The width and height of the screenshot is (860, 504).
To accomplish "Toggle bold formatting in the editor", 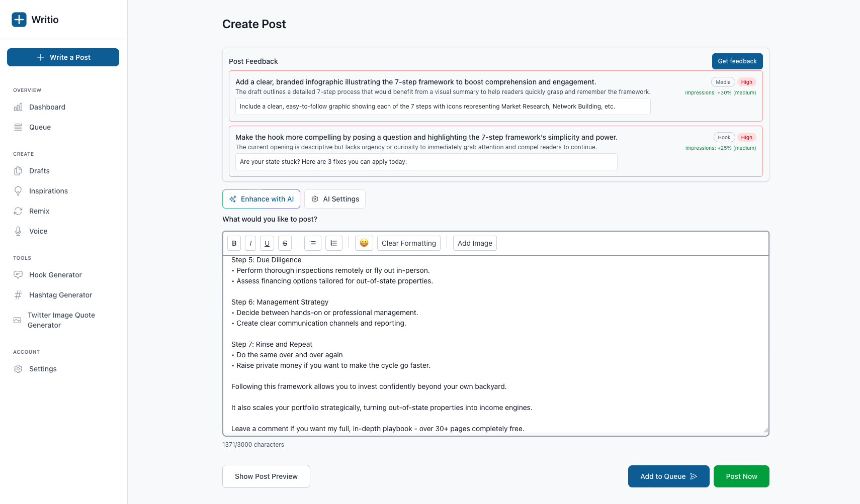I will (234, 243).
